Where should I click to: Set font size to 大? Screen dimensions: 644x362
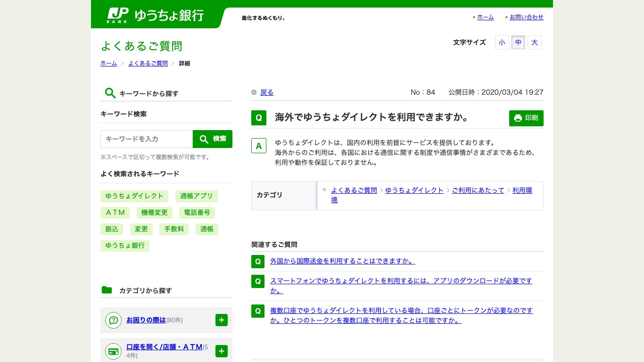(535, 42)
